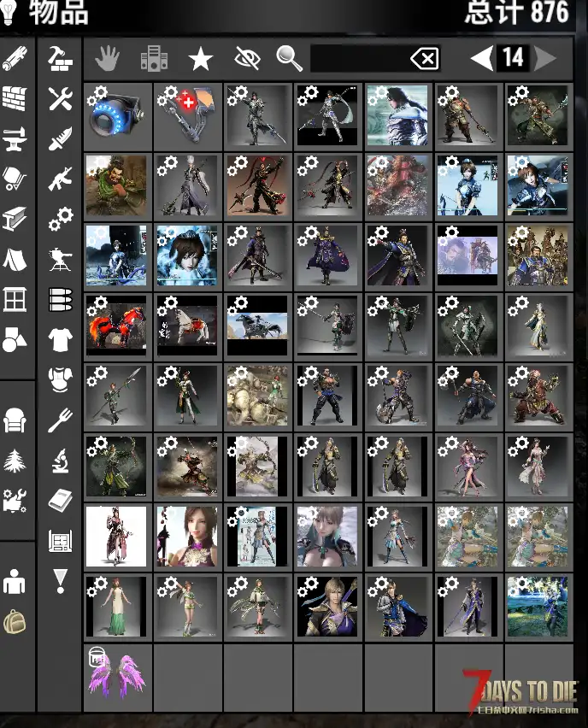588x728 pixels.
Task: Select the red flaming horse item
Action: point(118,327)
